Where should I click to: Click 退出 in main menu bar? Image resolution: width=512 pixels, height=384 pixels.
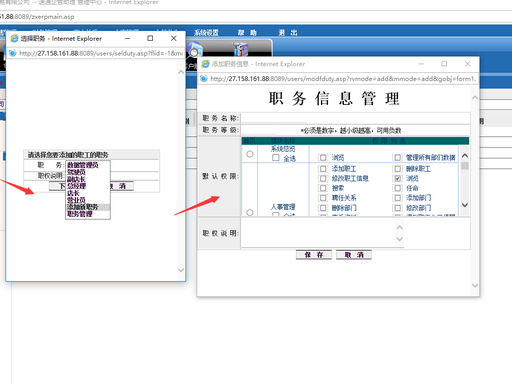[x=288, y=33]
